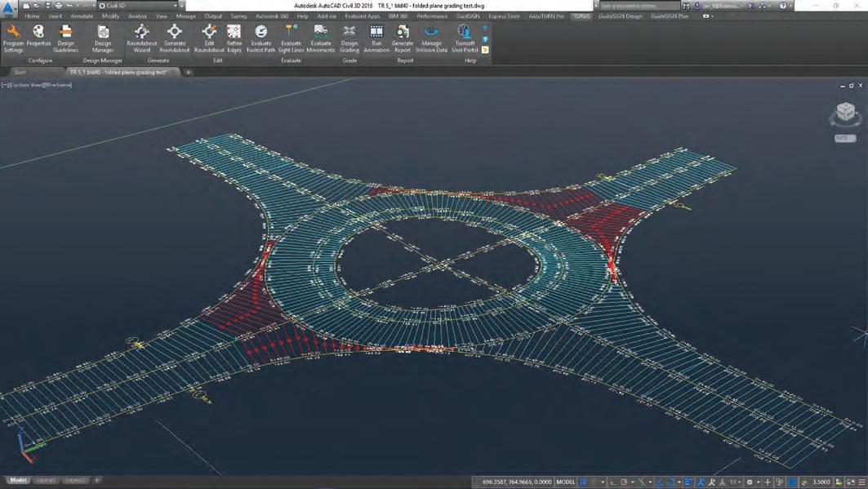Click the AutoCAD application menu button
This screenshot has height=489, width=868.
pos(7,7)
